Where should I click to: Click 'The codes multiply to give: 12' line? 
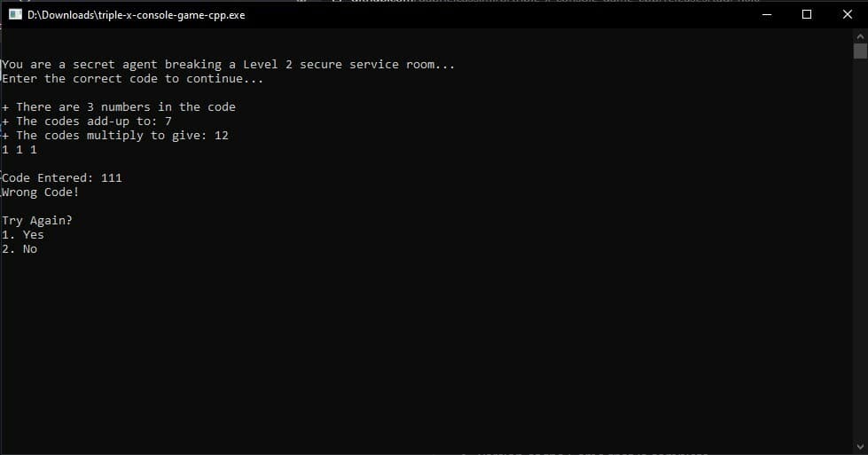coord(115,136)
